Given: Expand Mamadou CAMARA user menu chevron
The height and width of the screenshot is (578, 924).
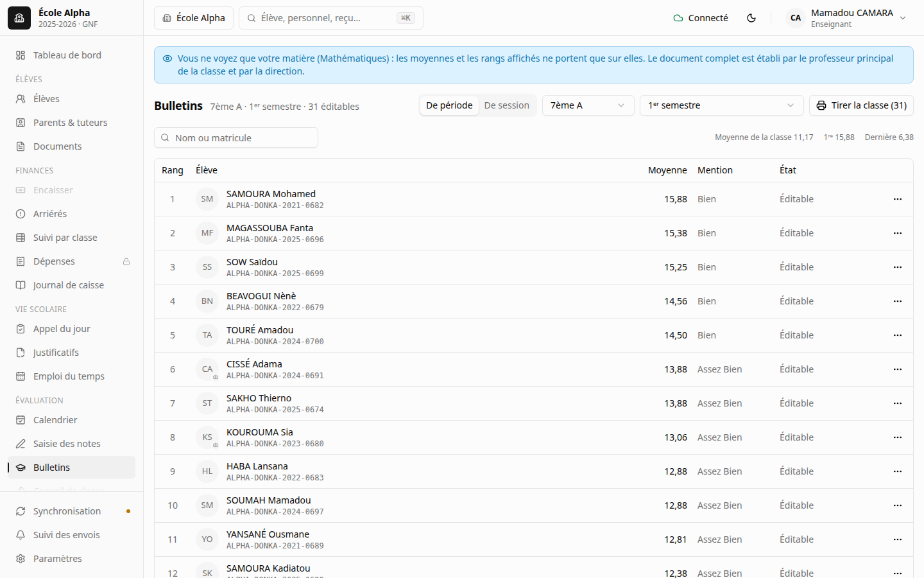Looking at the screenshot, I should click(x=903, y=18).
